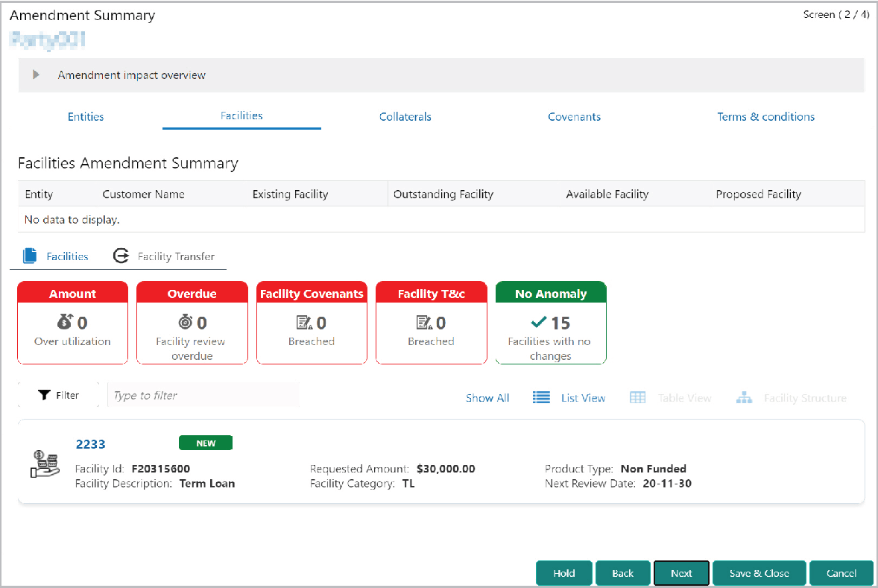Click the Facility T&c breached icon
The image size is (878, 588).
[x=424, y=323]
